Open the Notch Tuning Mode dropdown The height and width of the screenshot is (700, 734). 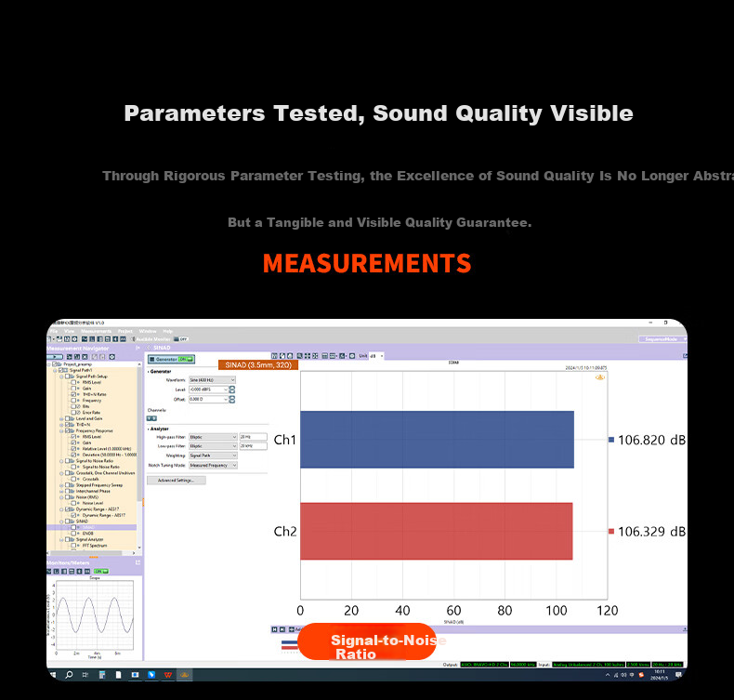click(213, 466)
